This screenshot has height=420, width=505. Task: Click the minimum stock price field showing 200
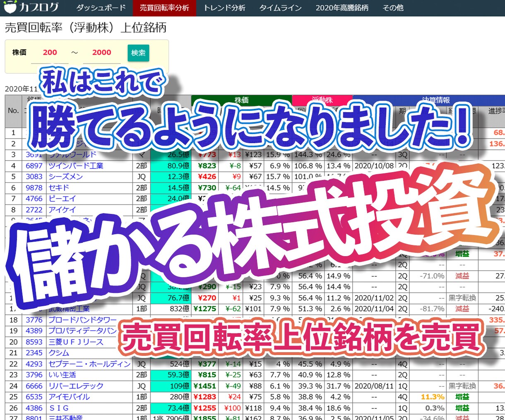click(x=50, y=53)
